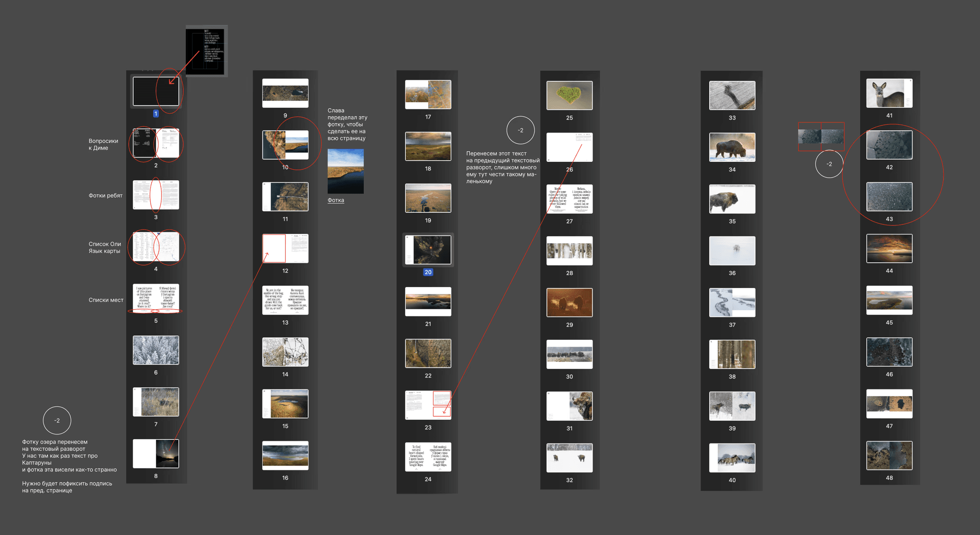
Task: Click the "-2" circle in bottom left
Action: 57,420
